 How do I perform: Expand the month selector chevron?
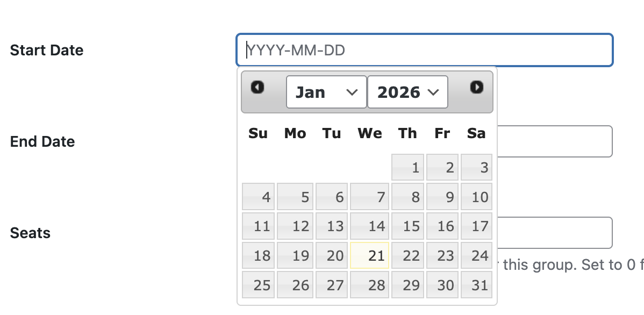353,92
